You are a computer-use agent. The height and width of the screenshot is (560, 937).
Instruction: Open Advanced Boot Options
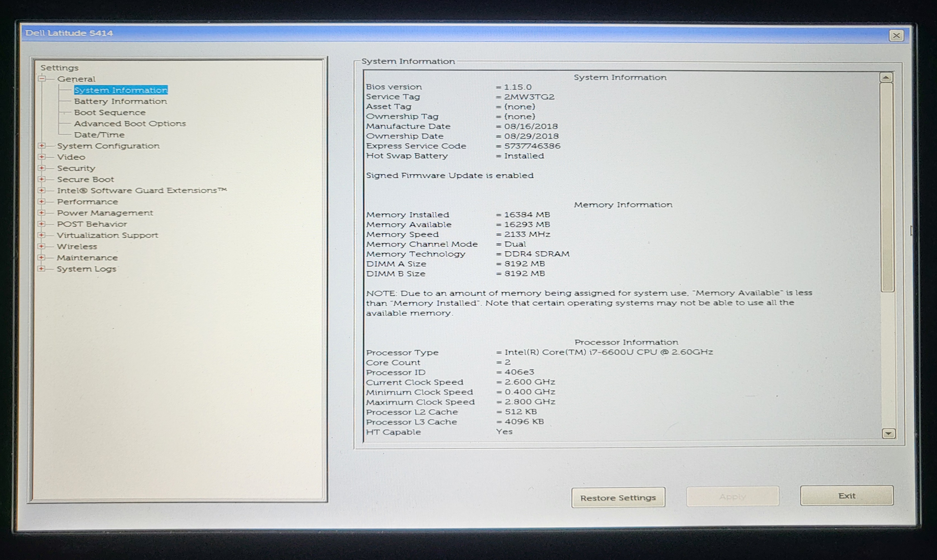click(130, 123)
